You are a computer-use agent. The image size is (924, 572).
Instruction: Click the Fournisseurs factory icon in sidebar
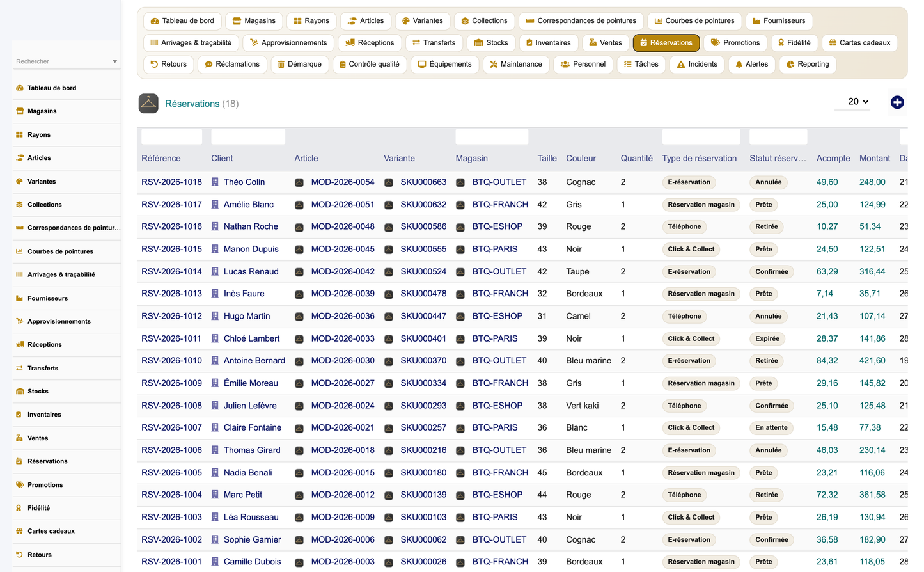click(20, 298)
